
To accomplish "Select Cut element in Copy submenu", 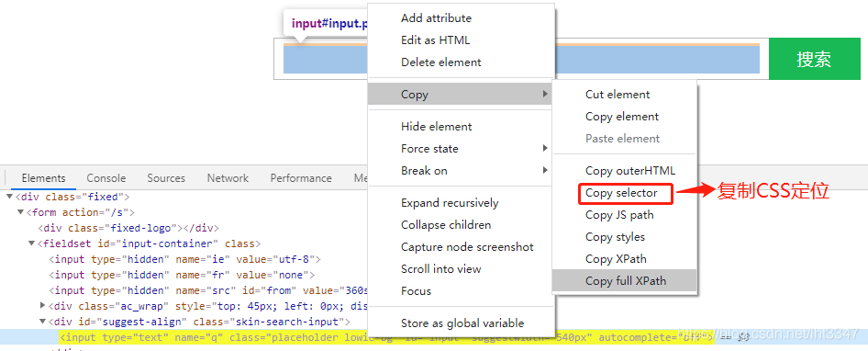I will (625, 95).
